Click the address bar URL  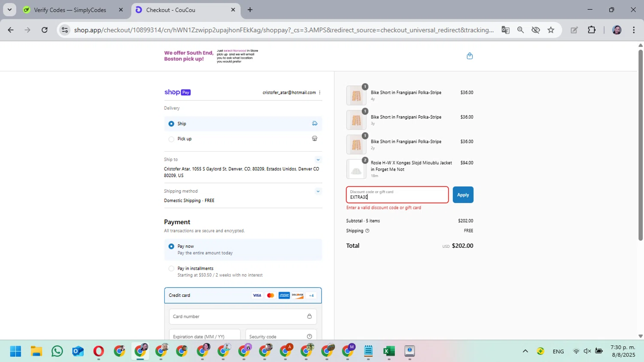point(283,30)
